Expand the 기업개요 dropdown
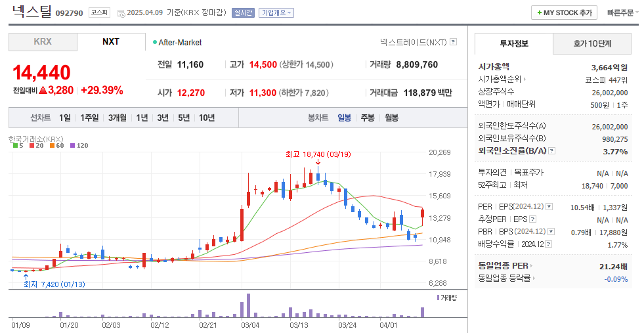This screenshot has height=333, width=644. point(276,12)
